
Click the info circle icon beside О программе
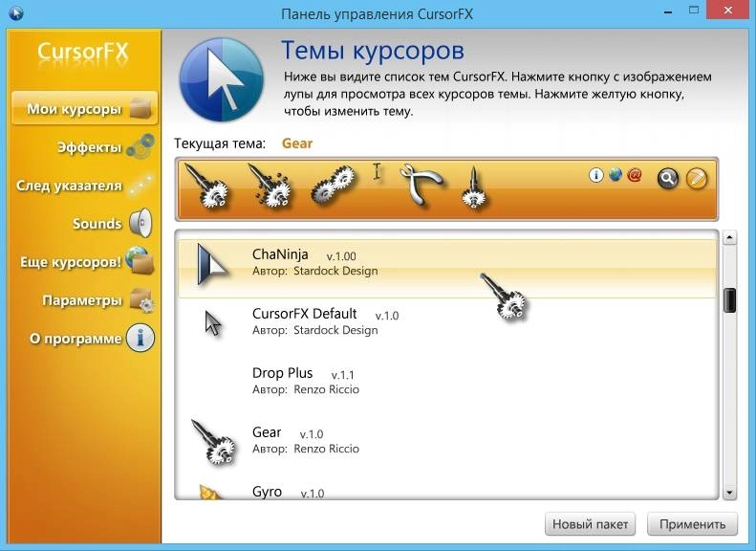coord(140,338)
